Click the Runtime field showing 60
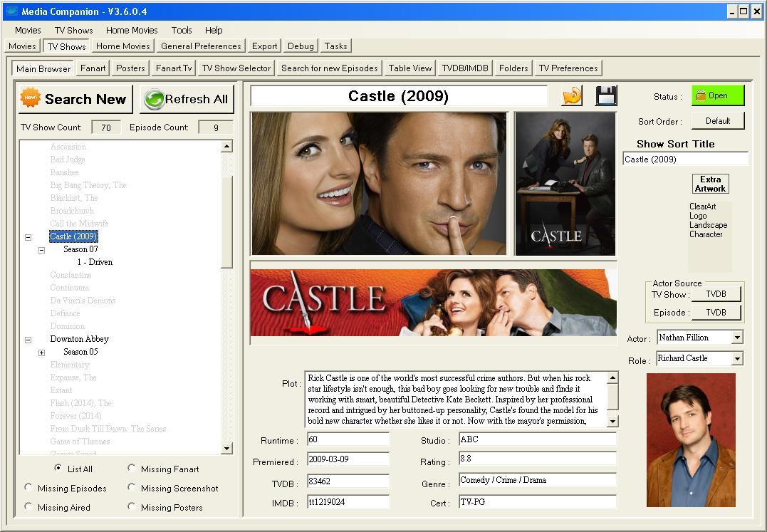 point(348,439)
